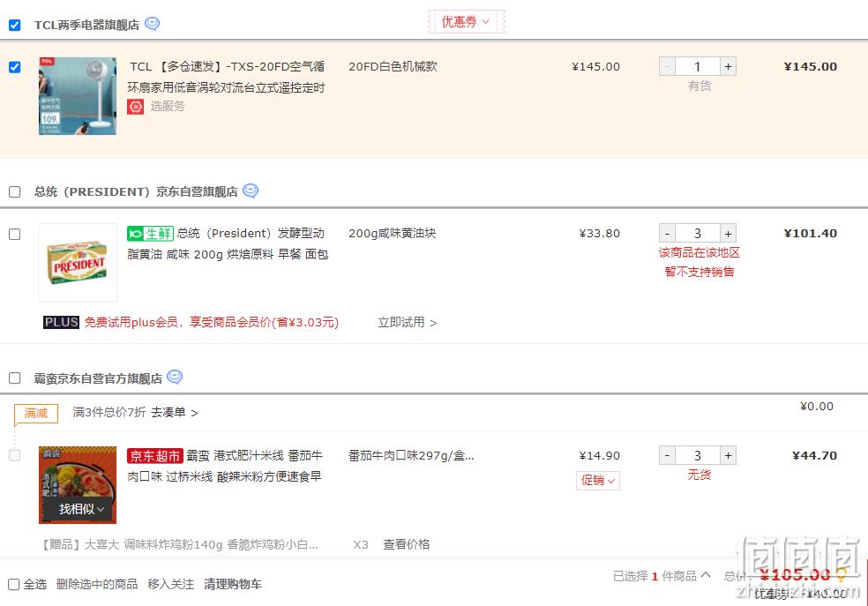The image size is (868, 606).
Task: Click 查看价格 for the gift item
Action: click(407, 544)
